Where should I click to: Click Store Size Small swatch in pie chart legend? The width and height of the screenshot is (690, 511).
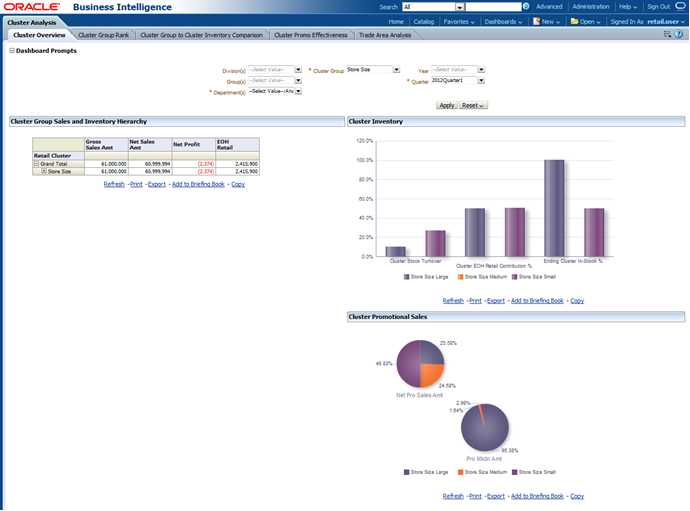[x=514, y=472]
